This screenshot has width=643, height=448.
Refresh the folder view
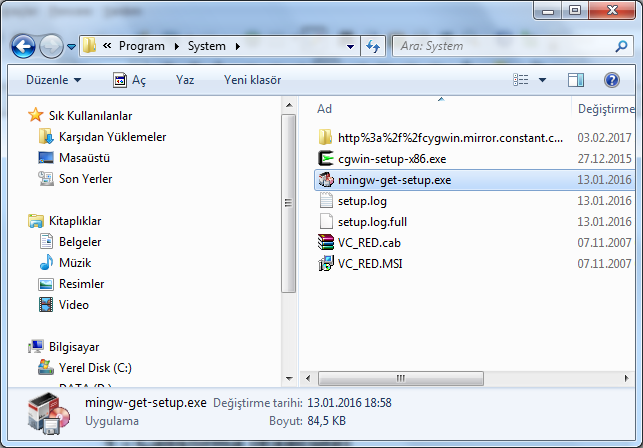click(x=373, y=46)
